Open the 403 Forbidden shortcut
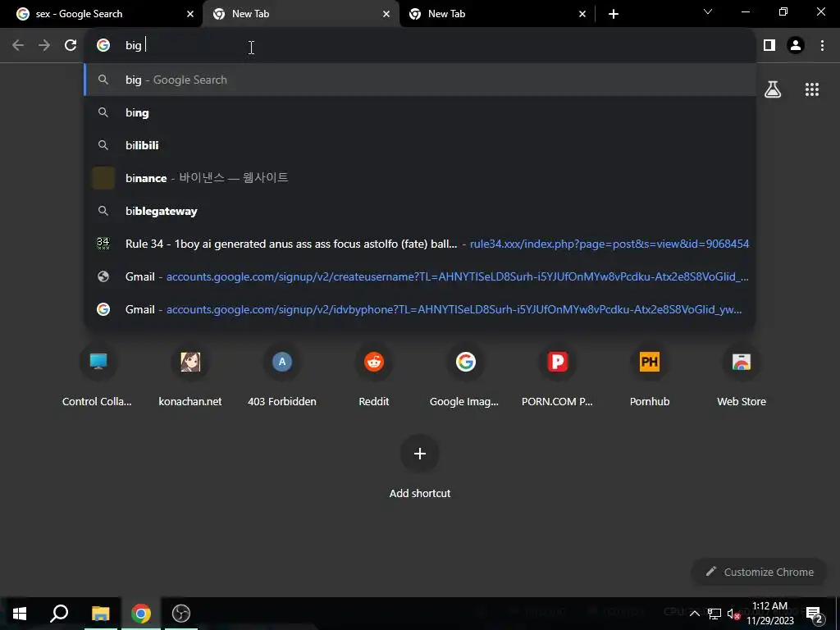Image resolution: width=840 pixels, height=630 pixels. pyautogui.click(x=282, y=377)
